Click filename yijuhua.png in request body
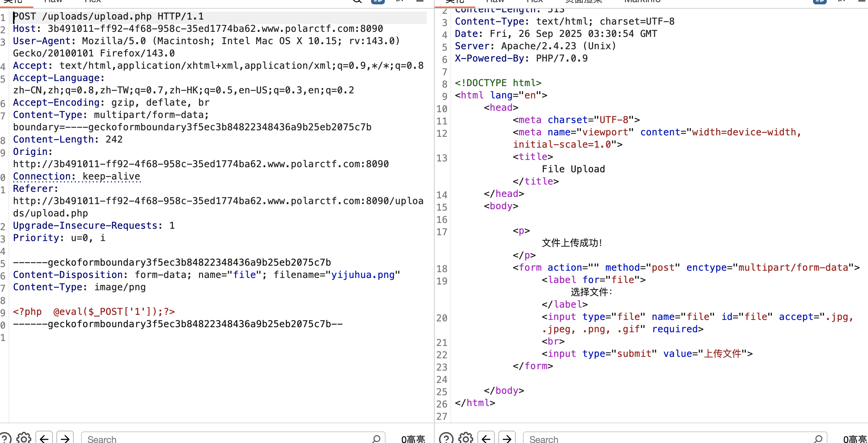The width and height of the screenshot is (868, 443). (363, 275)
